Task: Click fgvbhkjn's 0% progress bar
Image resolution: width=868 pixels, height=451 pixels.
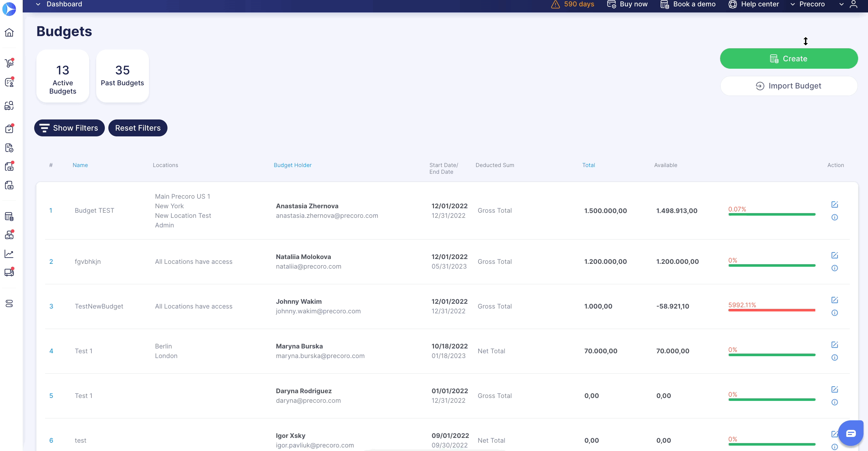Action: point(771,265)
